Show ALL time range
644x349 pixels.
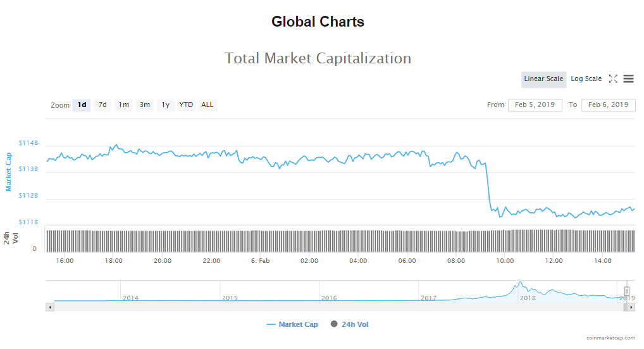[207, 105]
